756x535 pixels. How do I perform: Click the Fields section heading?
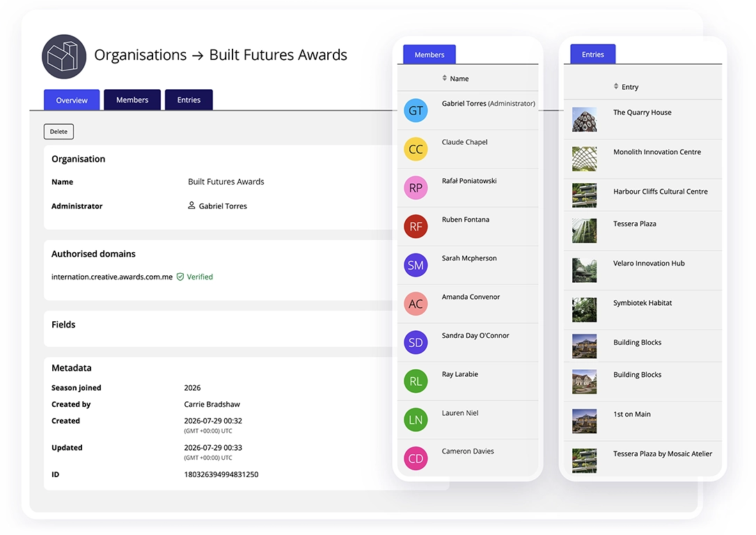63,325
